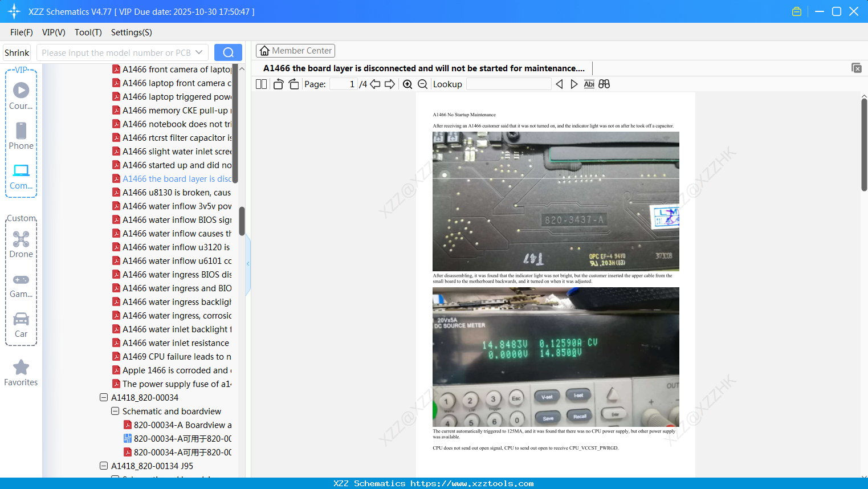Find next lookup match

pos(574,84)
